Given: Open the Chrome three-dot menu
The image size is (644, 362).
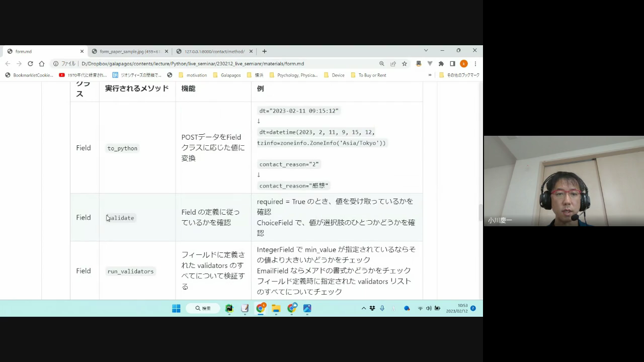Looking at the screenshot, I should coord(475,64).
